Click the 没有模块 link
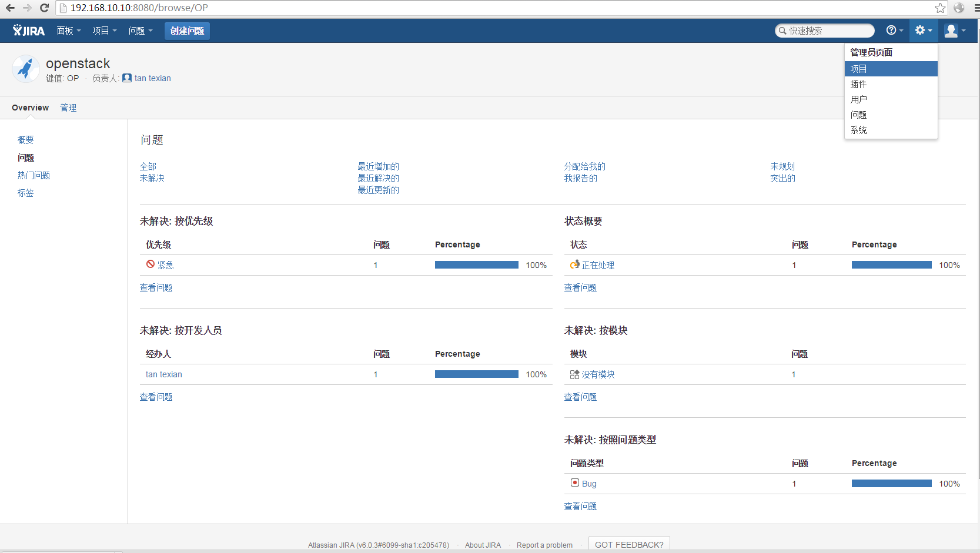 pos(598,374)
